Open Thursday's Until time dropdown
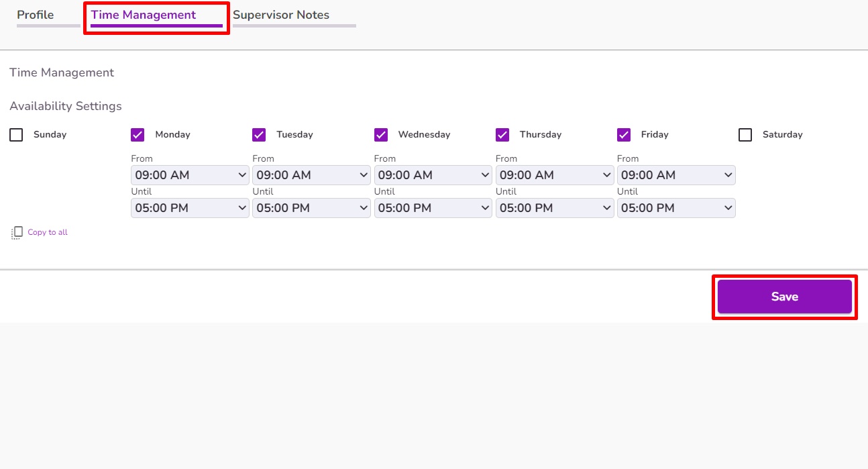This screenshot has height=469, width=868. [554, 208]
